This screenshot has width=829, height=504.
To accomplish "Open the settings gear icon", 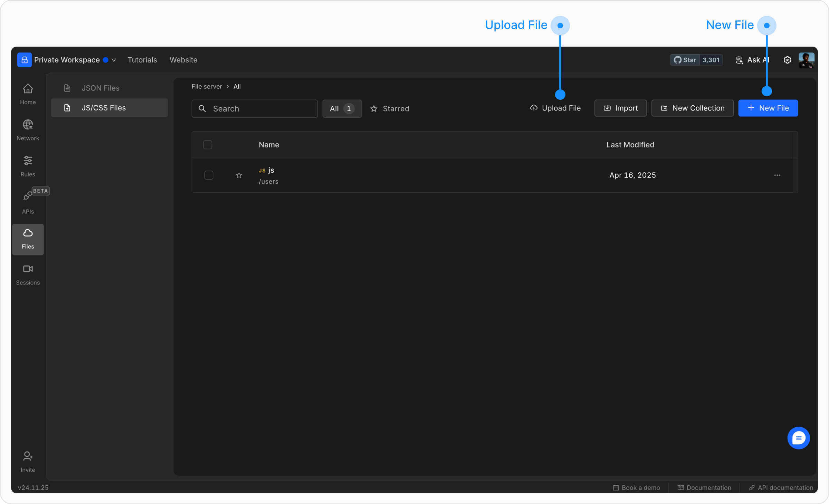I will click(x=787, y=60).
